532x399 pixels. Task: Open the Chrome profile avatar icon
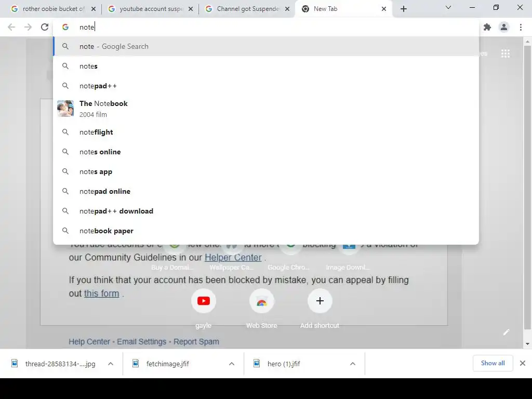pyautogui.click(x=504, y=27)
